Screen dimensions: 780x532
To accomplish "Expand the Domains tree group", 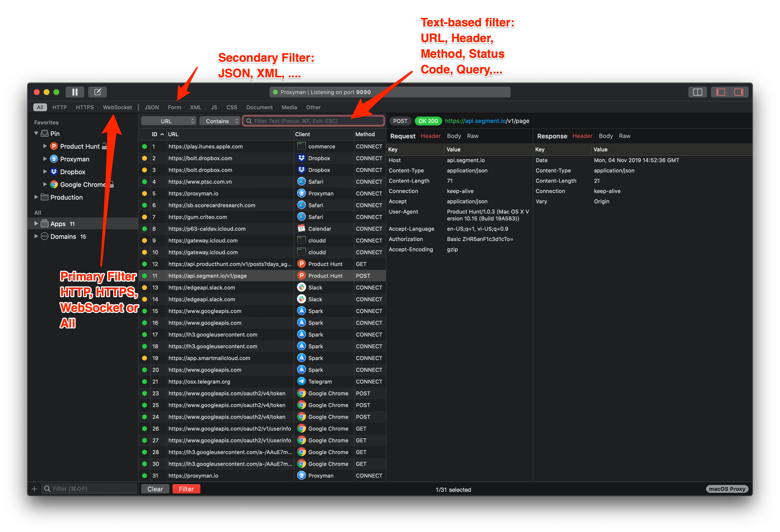I will coord(36,236).
